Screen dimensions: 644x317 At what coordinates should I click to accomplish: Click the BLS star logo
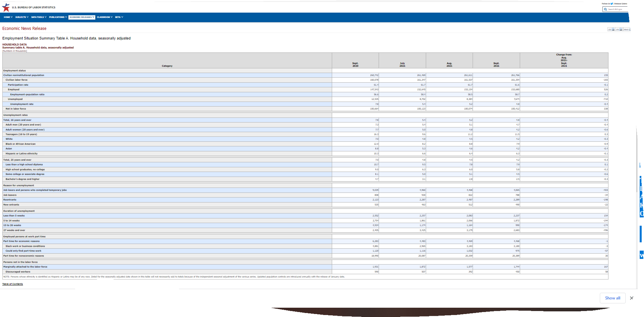(x=6, y=7)
